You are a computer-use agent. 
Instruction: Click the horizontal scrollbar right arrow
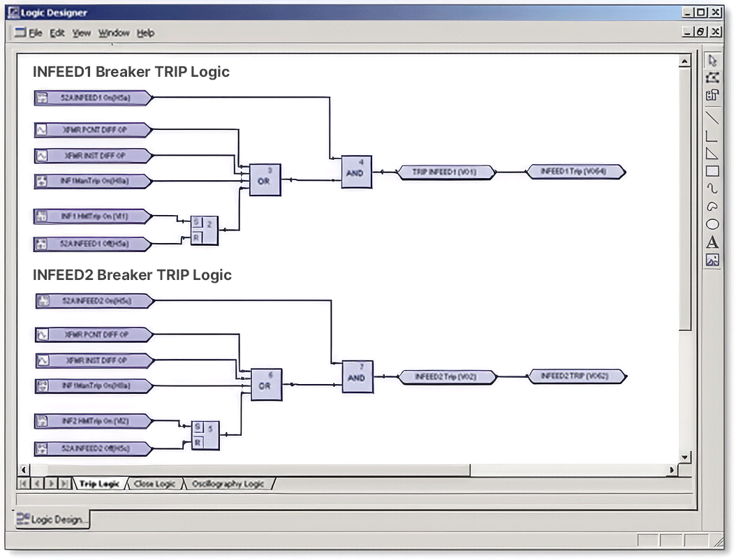tap(672, 470)
